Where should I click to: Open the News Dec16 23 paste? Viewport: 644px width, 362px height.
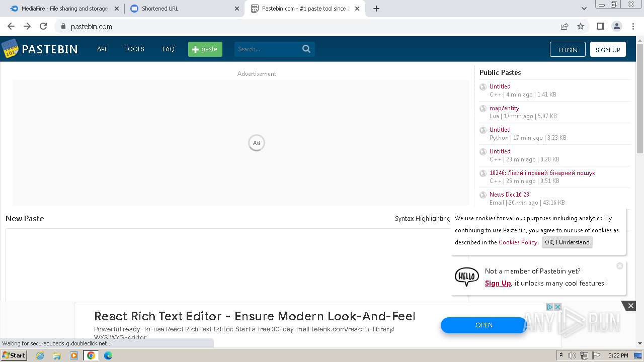[509, 195]
